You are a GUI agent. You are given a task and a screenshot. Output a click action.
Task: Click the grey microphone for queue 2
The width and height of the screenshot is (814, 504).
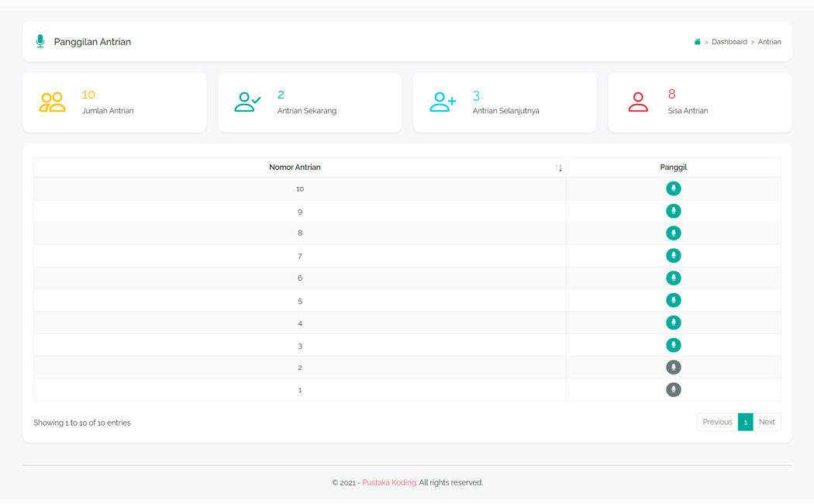click(673, 368)
